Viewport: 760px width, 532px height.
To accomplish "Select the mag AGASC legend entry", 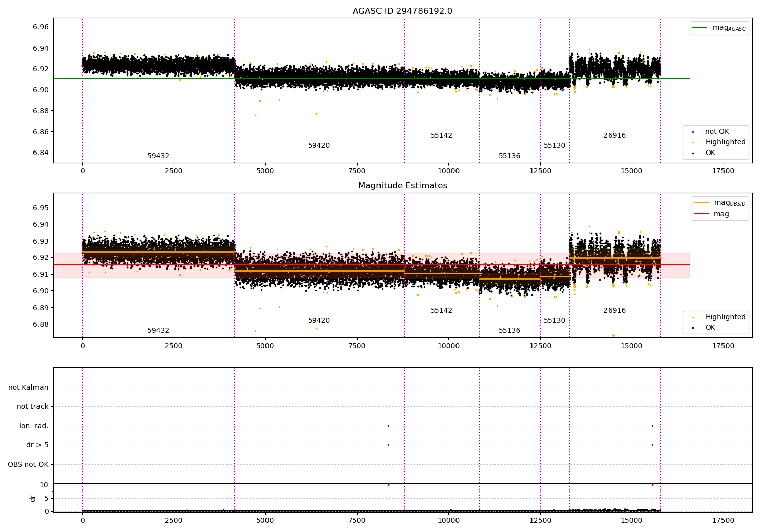I will point(719,28).
